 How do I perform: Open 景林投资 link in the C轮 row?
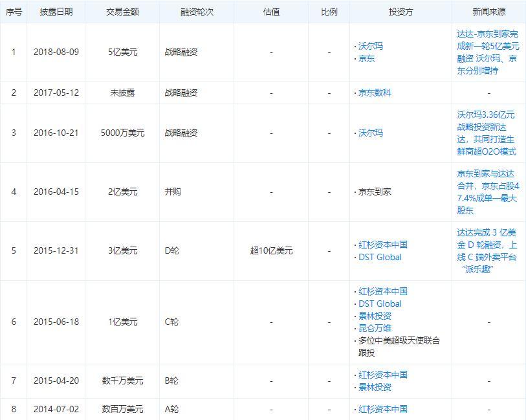[375, 316]
